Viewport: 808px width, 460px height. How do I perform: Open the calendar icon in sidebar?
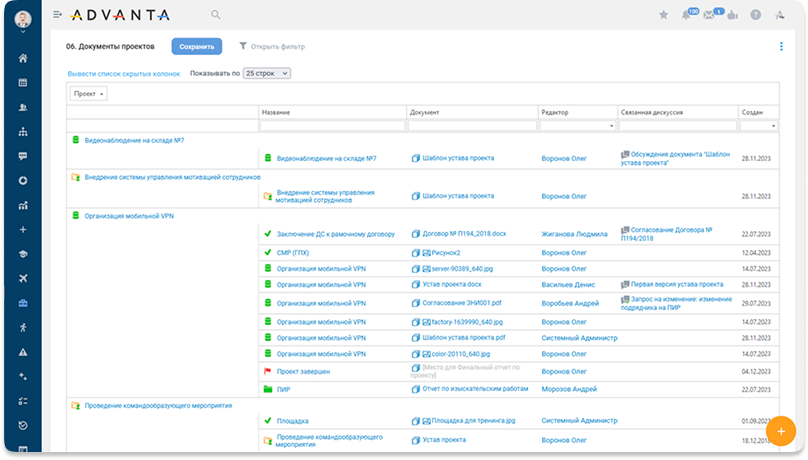click(23, 83)
